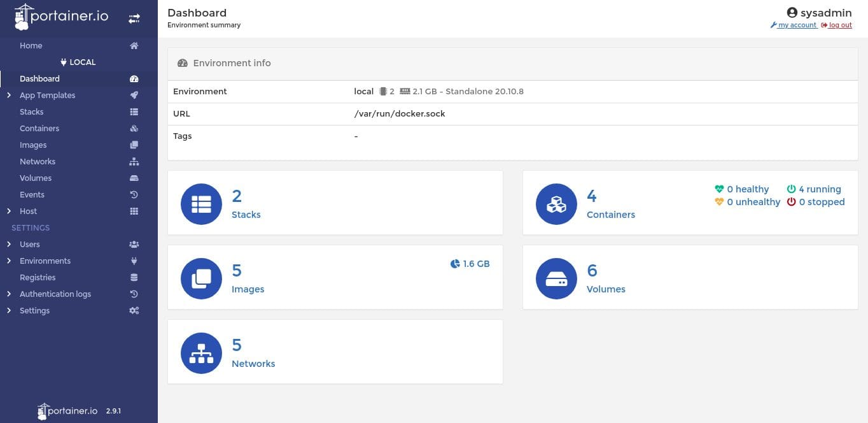Image resolution: width=868 pixels, height=423 pixels.
Task: Go to Events in the sidebar
Action: 32,195
